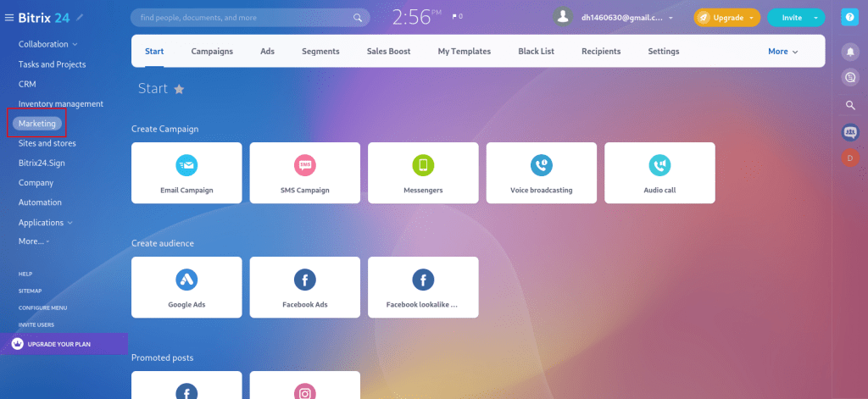This screenshot has height=399, width=868.
Task: Create an Audio call campaign
Action: tap(659, 173)
